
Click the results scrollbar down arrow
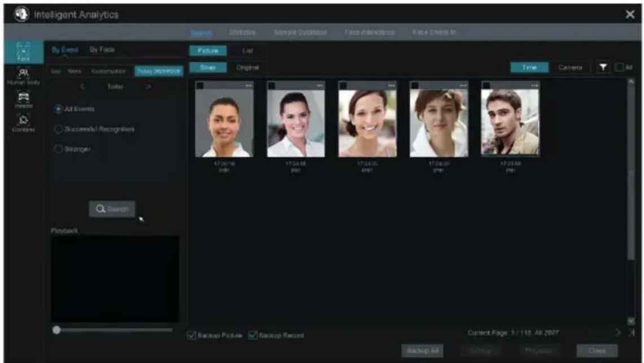pyautogui.click(x=631, y=321)
